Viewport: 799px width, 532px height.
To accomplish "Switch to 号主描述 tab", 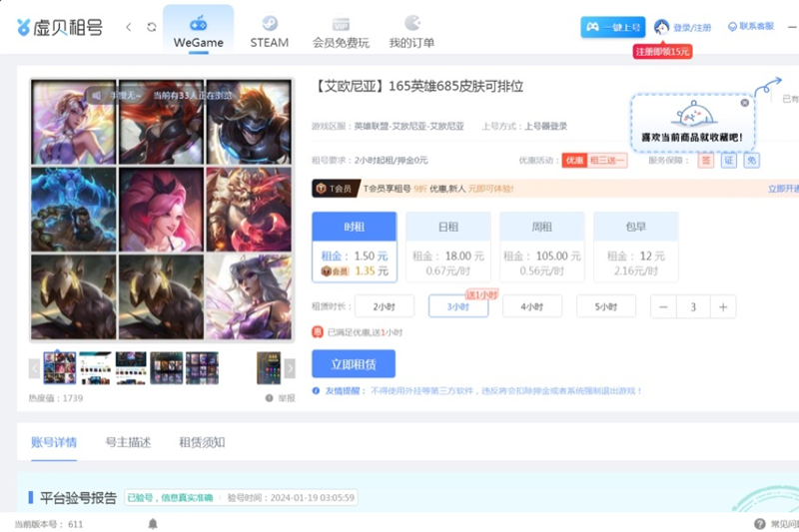I will [128, 442].
